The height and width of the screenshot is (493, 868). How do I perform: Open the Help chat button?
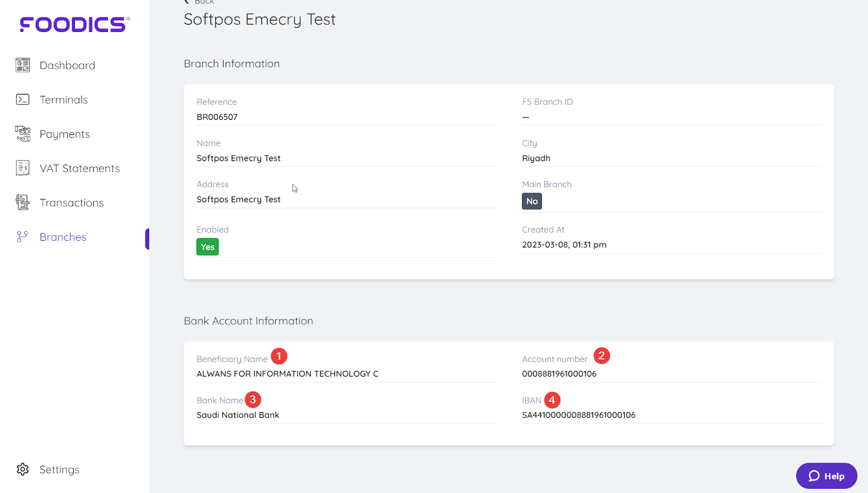tap(826, 476)
